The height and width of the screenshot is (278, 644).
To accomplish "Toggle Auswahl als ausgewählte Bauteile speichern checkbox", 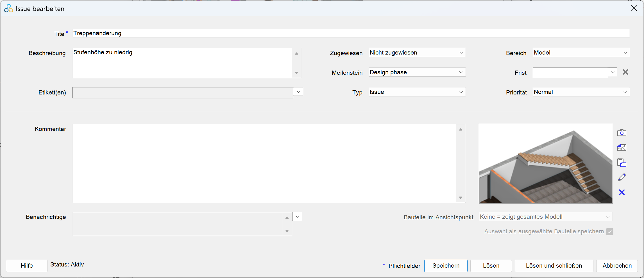I will coord(609,232).
